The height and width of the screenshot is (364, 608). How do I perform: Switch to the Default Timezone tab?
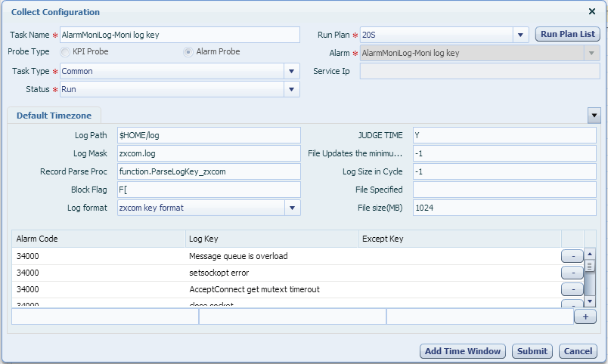[x=54, y=116]
